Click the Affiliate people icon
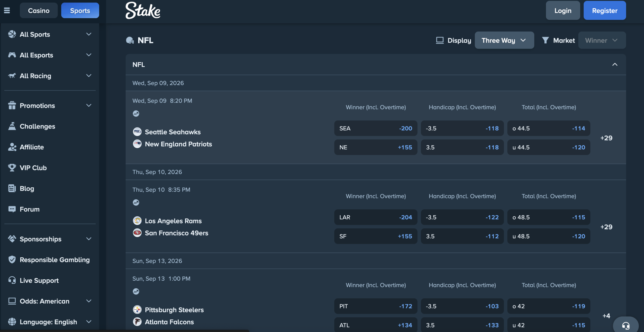Screen dimensions: 644x332 point(12,147)
